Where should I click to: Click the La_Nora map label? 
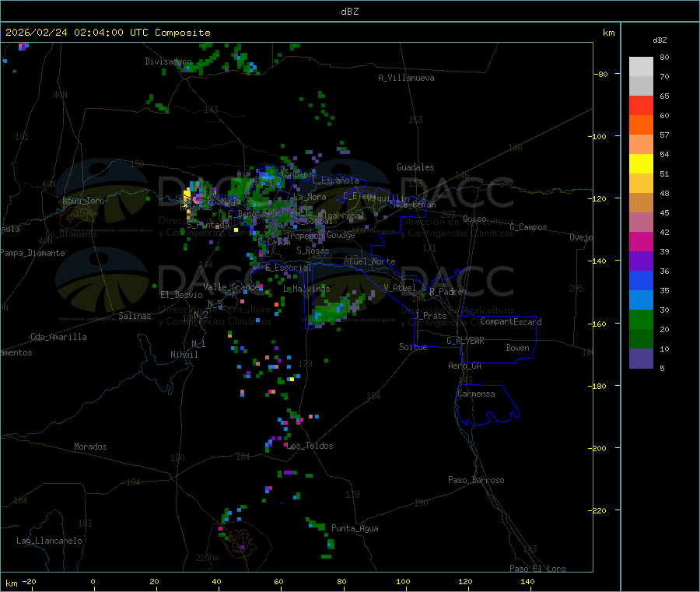(x=310, y=197)
